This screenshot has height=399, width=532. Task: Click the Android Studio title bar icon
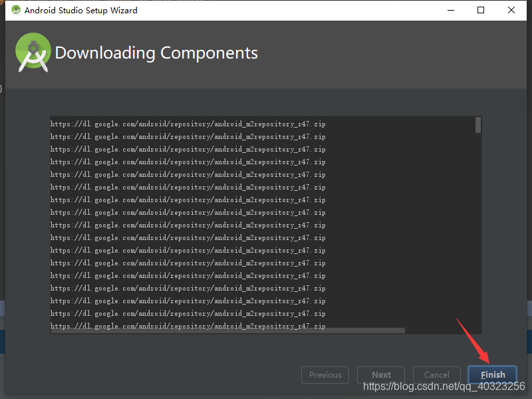(15, 10)
